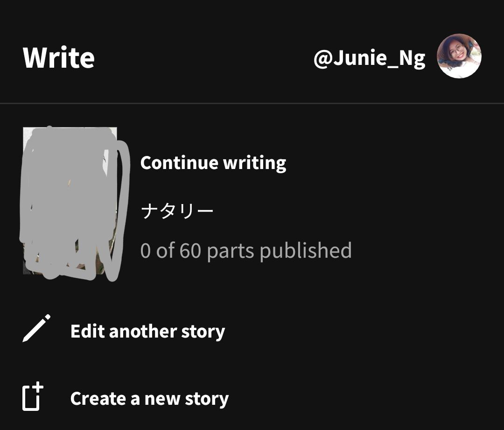The image size is (504, 430).
Task: Select the Edit another story text label
Action: click(147, 331)
